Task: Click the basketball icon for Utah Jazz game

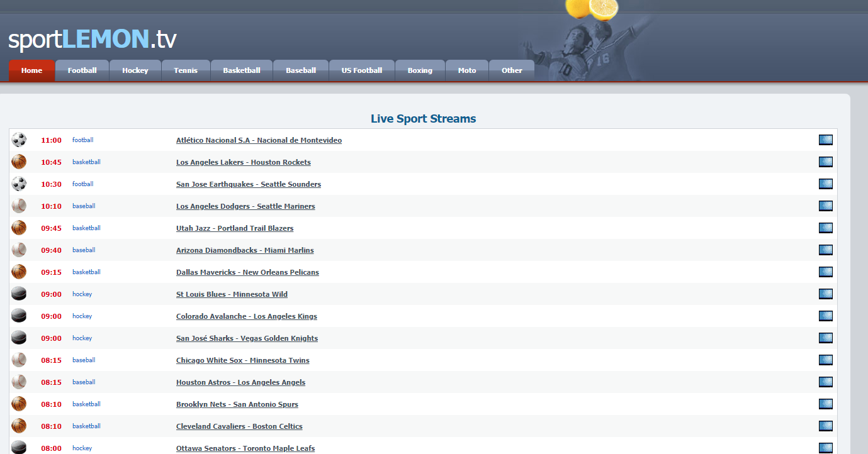Action: coord(19,228)
